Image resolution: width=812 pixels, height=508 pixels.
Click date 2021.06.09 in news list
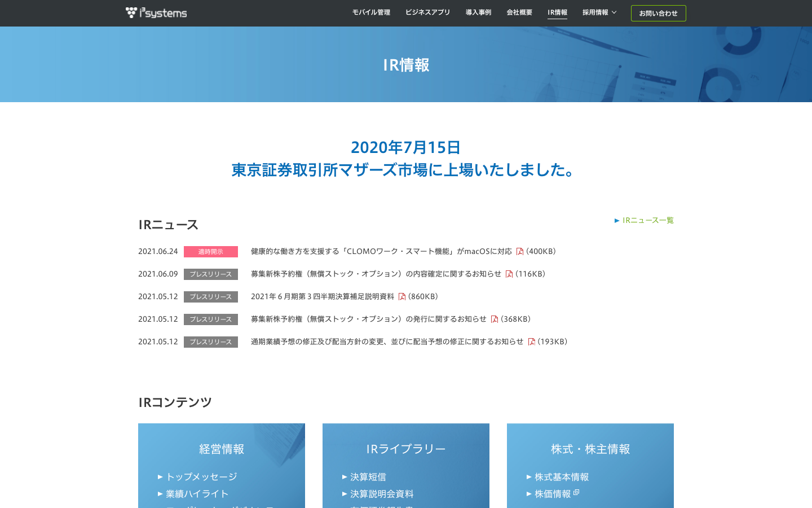[158, 274]
